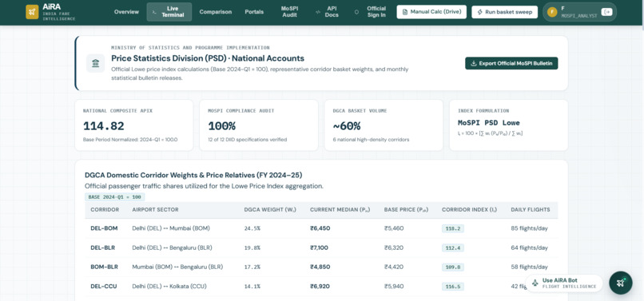The width and height of the screenshot is (644, 301).
Task: Click the AIRPORT SECTOR column header
Action: pos(155,209)
